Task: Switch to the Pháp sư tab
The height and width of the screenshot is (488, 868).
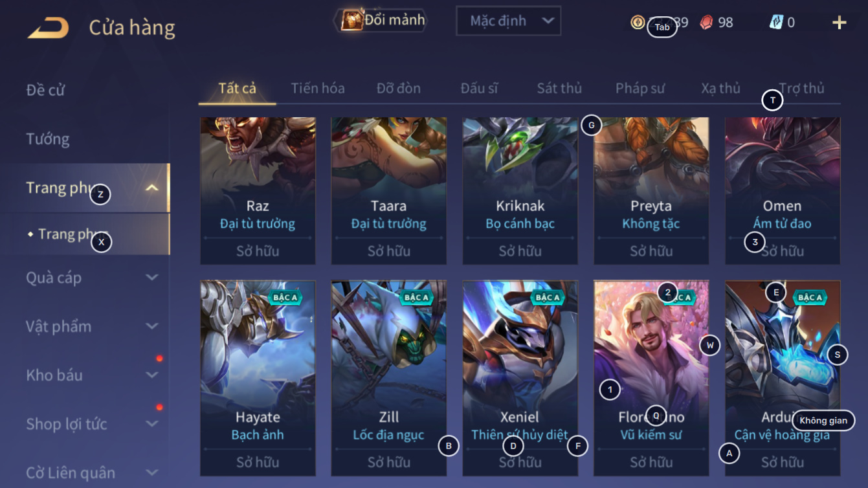Action: [640, 88]
